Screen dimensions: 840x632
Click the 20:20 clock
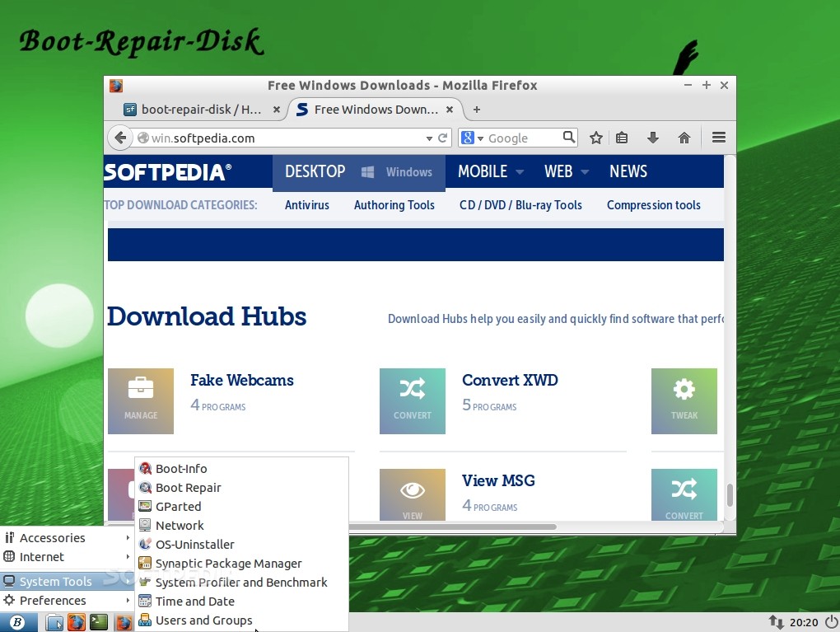pos(804,622)
